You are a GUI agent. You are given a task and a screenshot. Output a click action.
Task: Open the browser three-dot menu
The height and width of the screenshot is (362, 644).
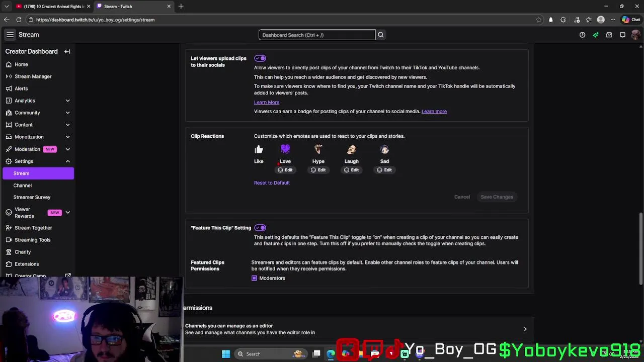click(x=612, y=20)
